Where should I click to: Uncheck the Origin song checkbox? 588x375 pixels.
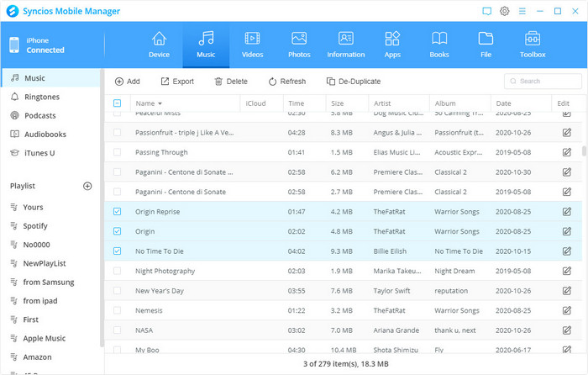tap(117, 231)
